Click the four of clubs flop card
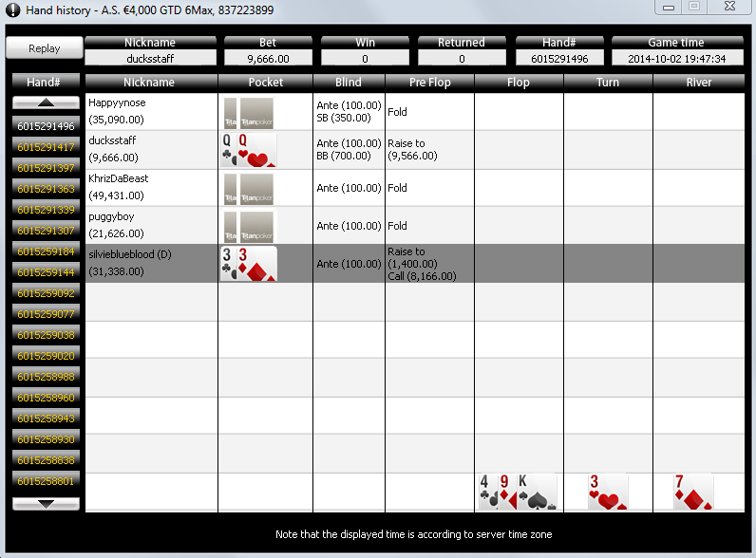Image resolution: width=756 pixels, height=558 pixels. [x=488, y=492]
